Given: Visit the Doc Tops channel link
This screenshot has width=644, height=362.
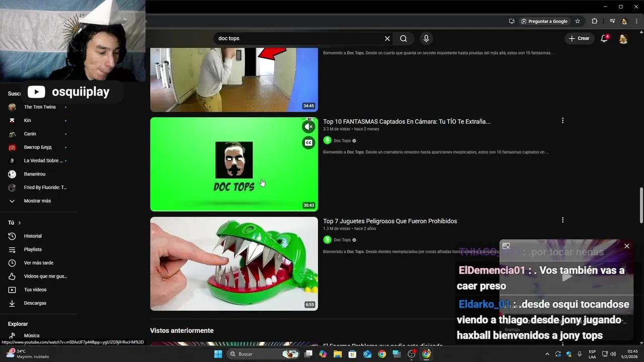Looking at the screenshot, I should pyautogui.click(x=343, y=140).
